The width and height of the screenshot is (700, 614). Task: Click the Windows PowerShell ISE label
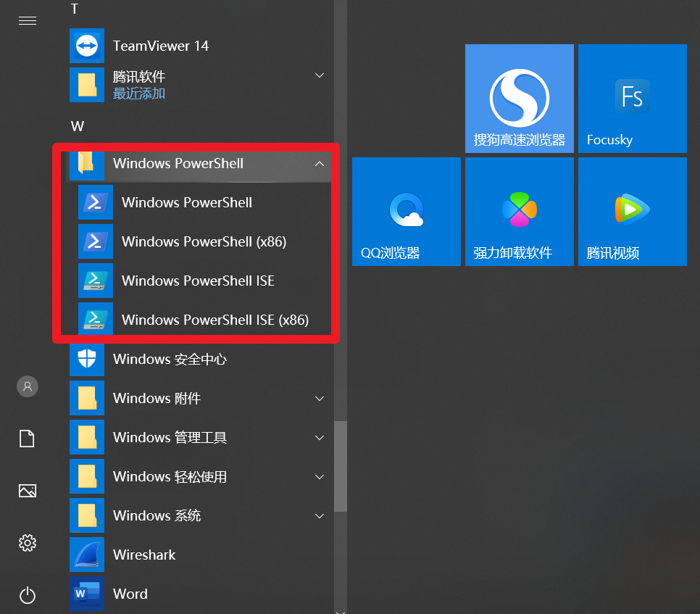(198, 281)
